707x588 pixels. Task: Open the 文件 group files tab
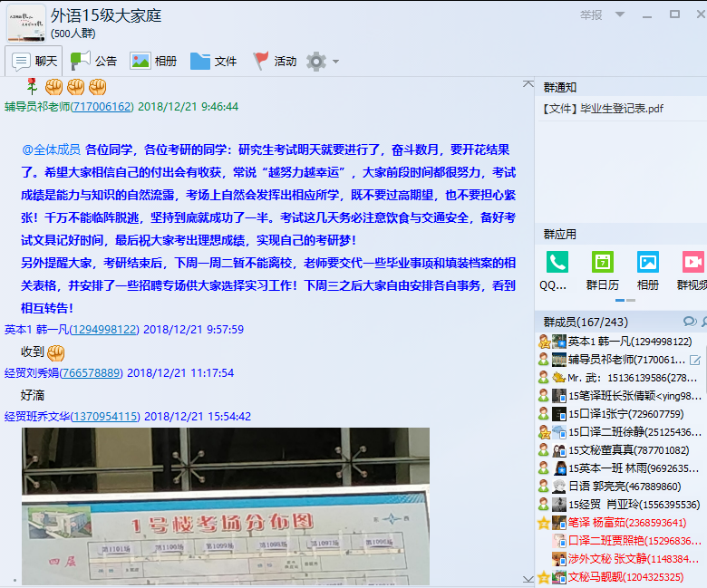[x=213, y=62]
